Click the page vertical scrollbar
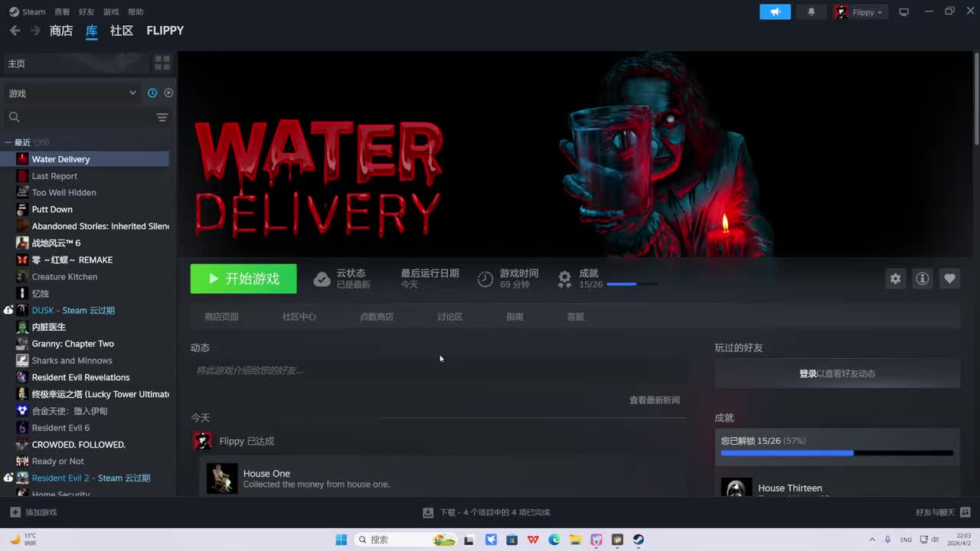The width and height of the screenshot is (980, 551). pos(976,99)
